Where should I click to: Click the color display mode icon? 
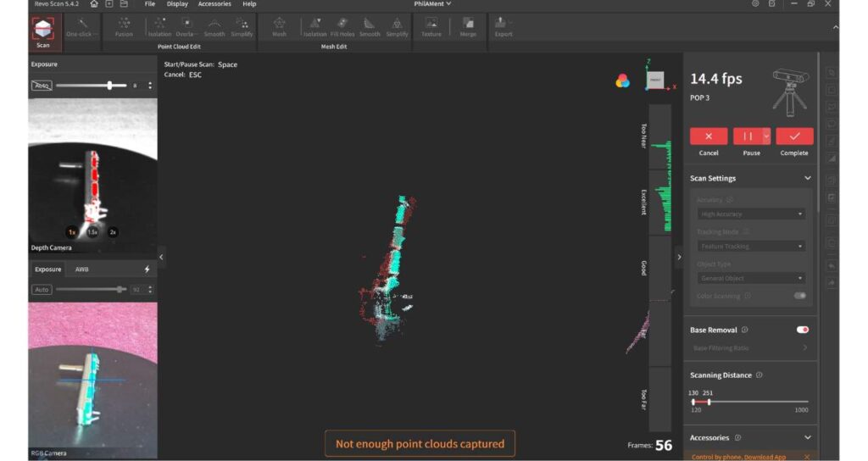tap(622, 81)
